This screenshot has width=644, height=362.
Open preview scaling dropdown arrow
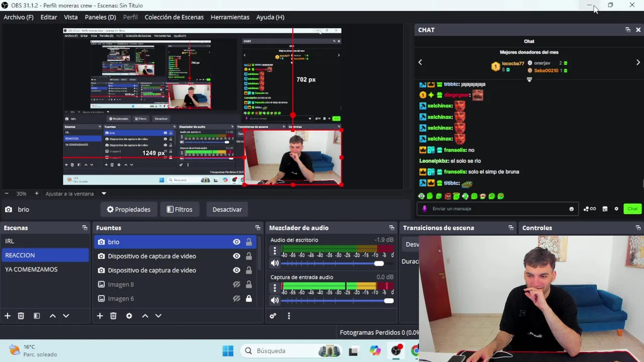[x=104, y=194]
